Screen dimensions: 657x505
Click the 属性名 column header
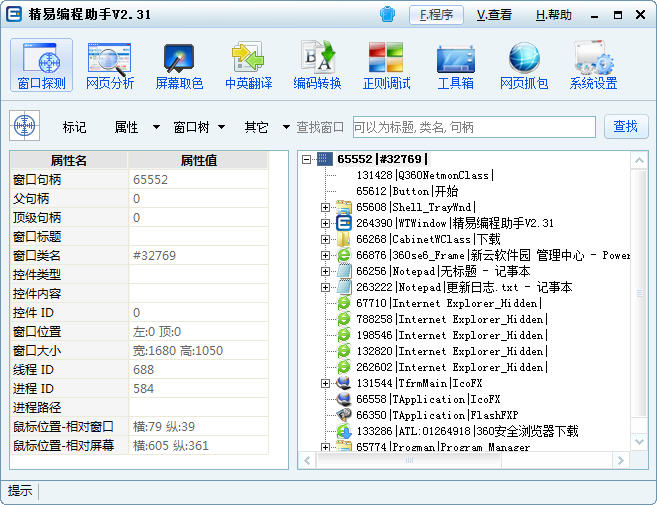click(69, 160)
